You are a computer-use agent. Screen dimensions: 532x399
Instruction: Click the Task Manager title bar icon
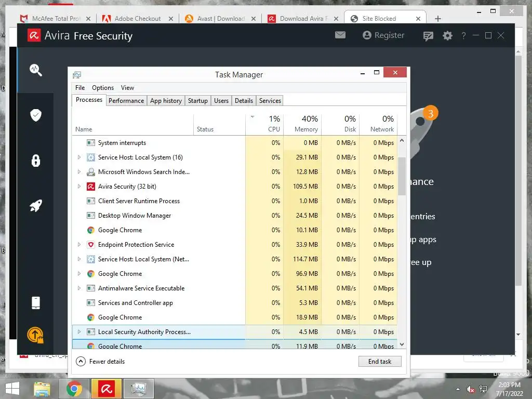pyautogui.click(x=77, y=75)
